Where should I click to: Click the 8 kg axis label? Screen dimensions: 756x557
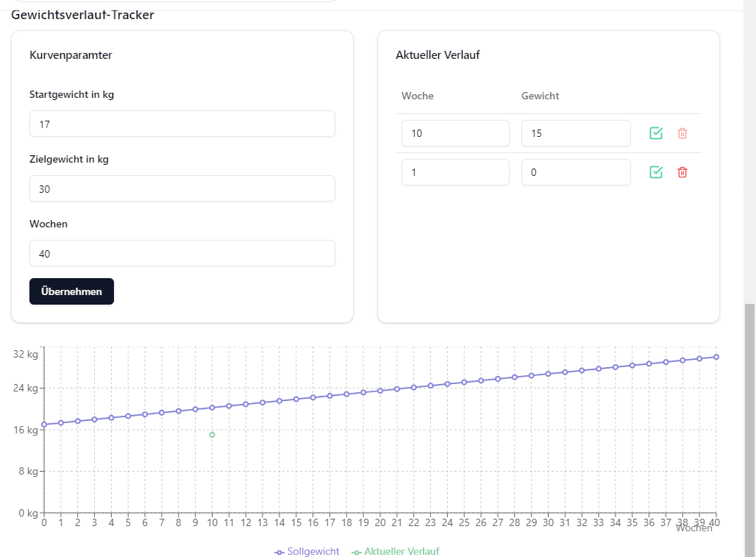(28, 471)
